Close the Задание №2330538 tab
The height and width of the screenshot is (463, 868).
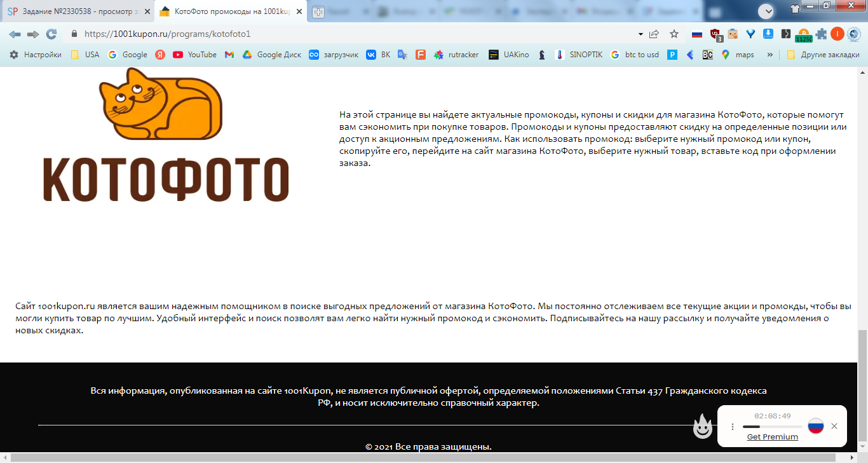click(x=148, y=11)
